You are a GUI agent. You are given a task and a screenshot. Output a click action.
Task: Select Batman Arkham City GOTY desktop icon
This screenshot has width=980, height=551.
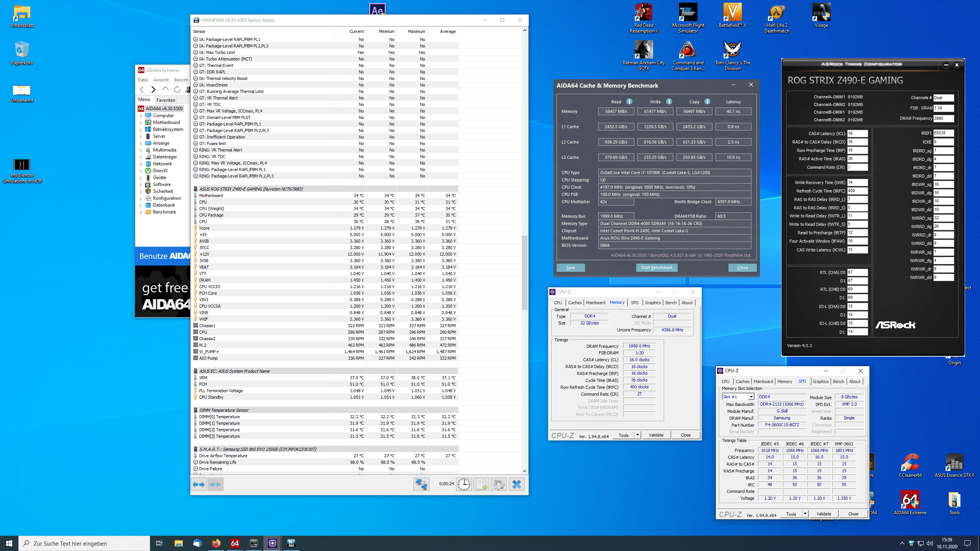(x=644, y=55)
